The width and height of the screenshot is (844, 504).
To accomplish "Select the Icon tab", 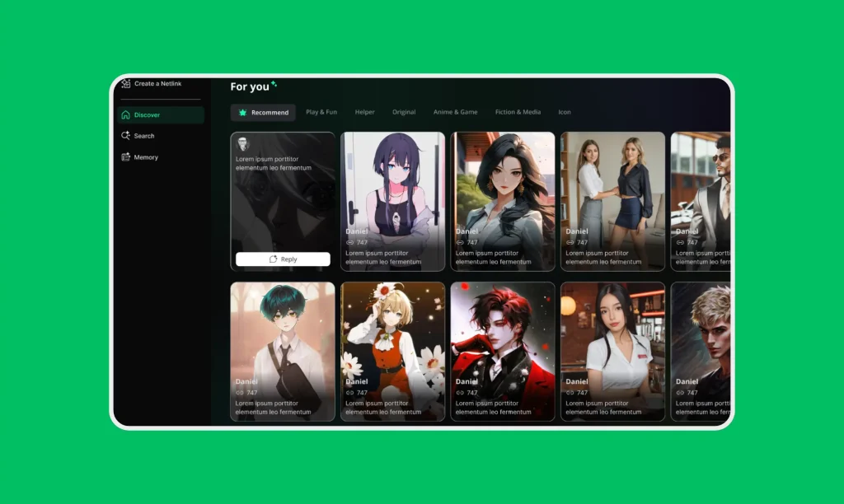I will [565, 112].
